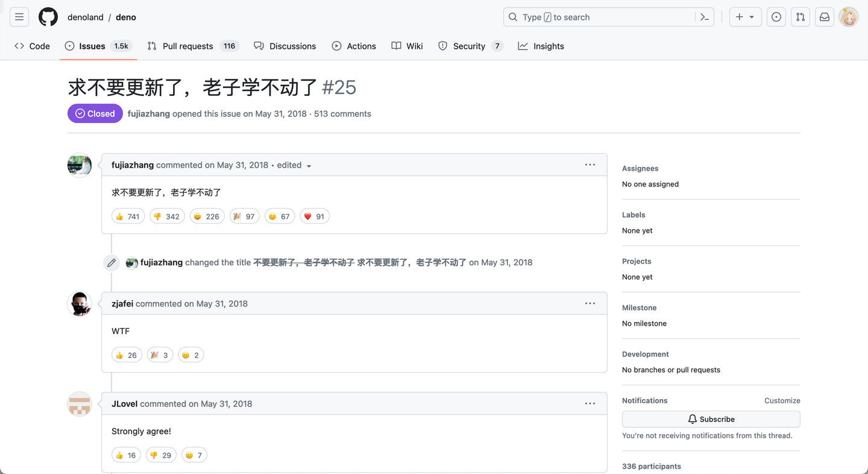Toggle thumbs up 16 on JLovel's comment

click(x=126, y=455)
